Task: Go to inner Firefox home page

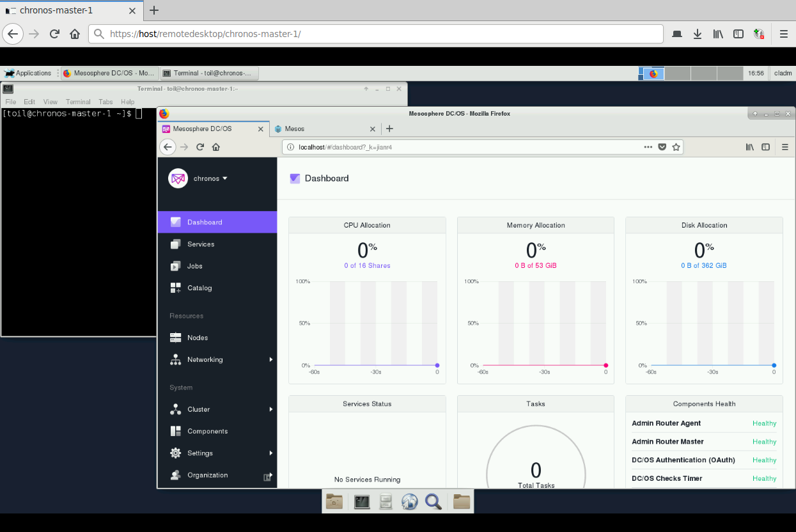Action: pos(216,147)
